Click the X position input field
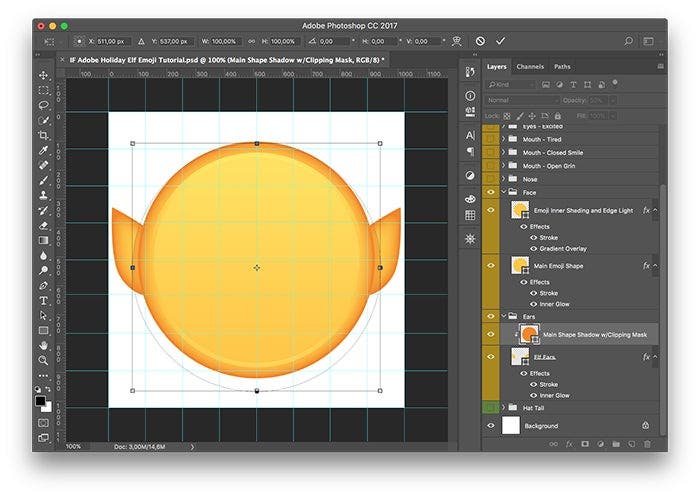The height and width of the screenshot is (498, 700). click(112, 41)
